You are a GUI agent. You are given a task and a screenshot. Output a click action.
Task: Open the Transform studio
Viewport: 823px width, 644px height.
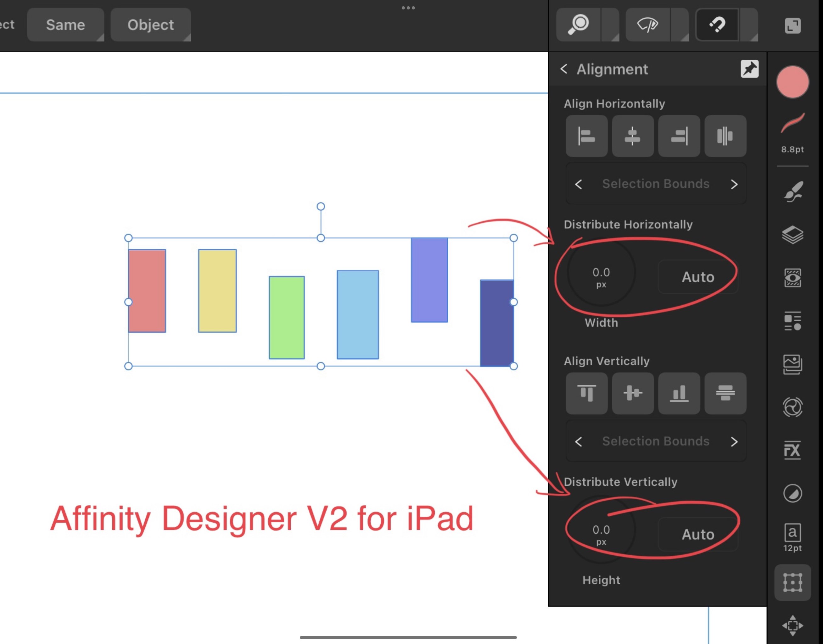(x=792, y=583)
